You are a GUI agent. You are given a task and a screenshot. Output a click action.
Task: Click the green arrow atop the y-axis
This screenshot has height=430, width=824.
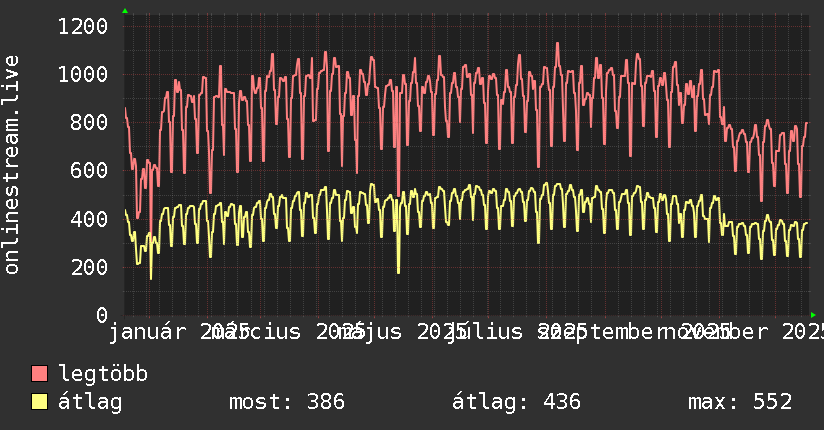(125, 11)
